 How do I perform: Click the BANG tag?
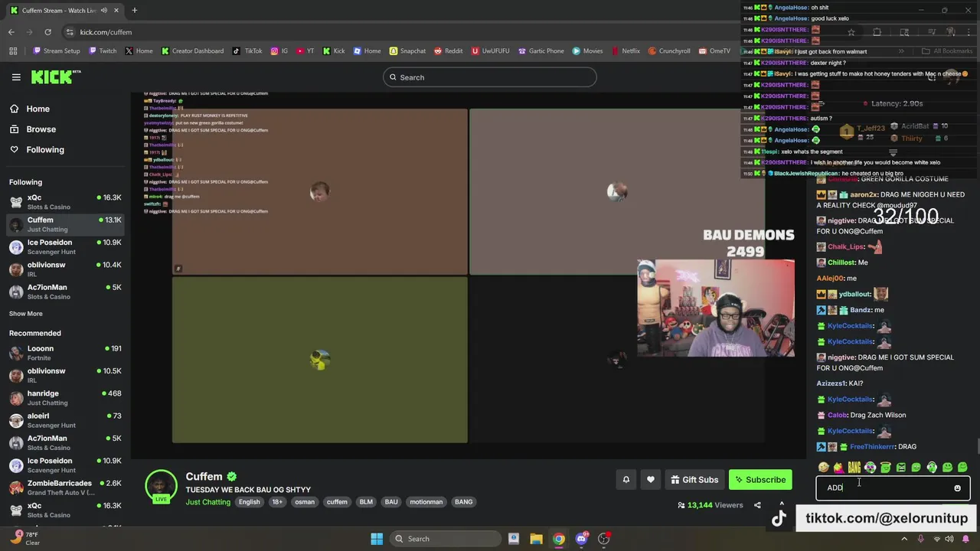[x=464, y=502]
